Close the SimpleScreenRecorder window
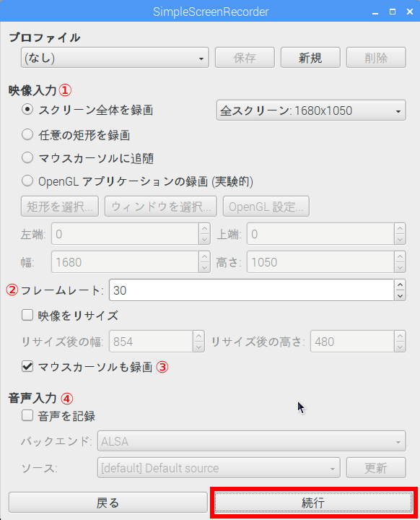The width and height of the screenshot is (420, 520). tap(410, 12)
